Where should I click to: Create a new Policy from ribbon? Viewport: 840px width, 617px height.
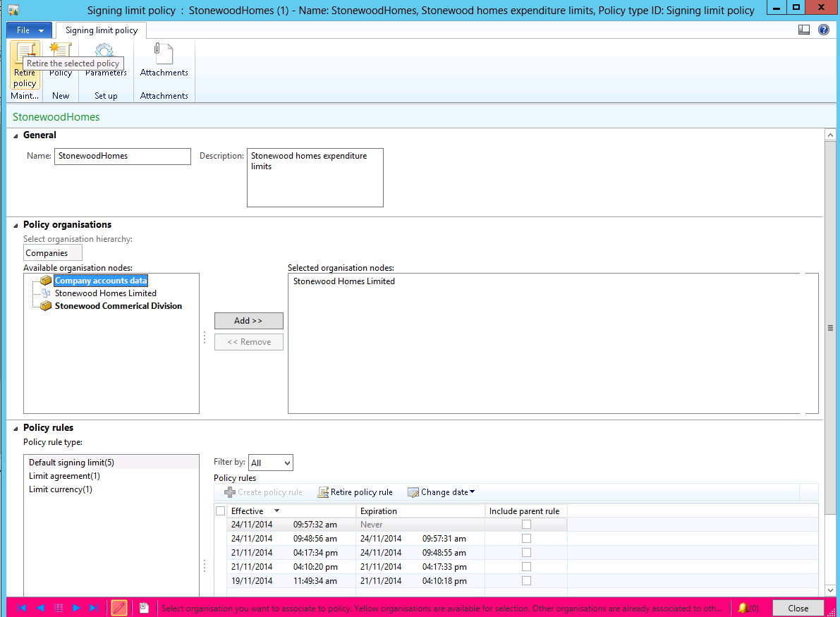61,60
